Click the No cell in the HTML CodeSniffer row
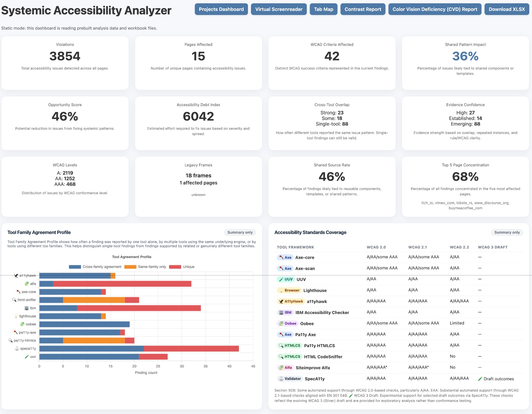 [453, 356]
